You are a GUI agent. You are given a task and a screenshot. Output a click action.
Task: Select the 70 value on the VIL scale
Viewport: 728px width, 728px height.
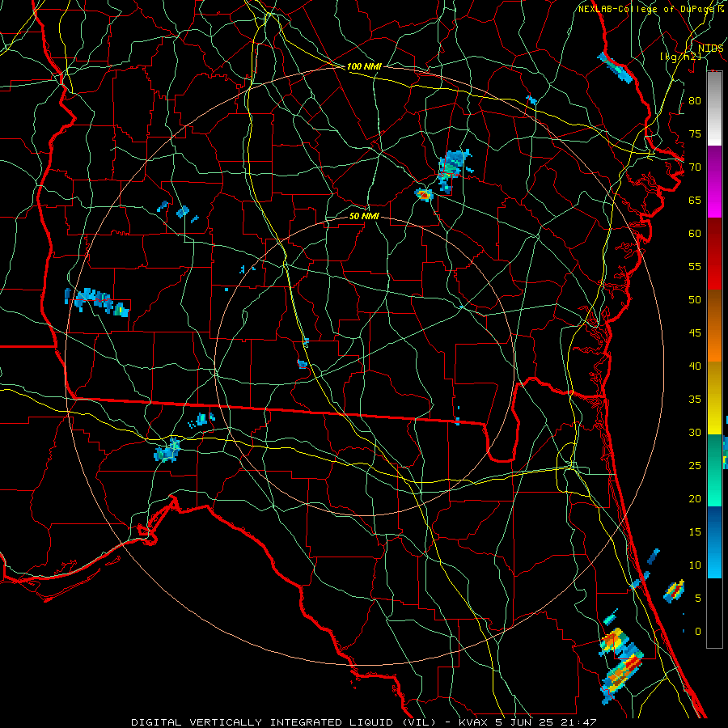click(695, 167)
